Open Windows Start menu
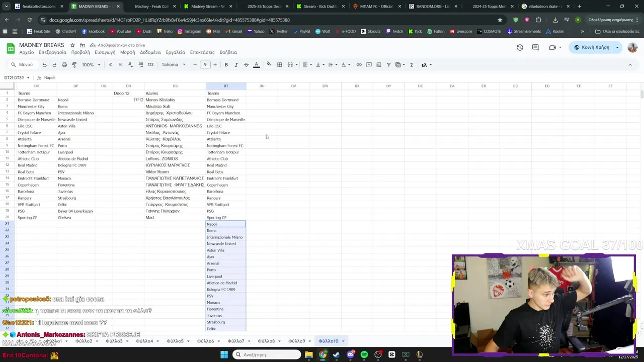The width and height of the screenshot is (644, 362). coord(224,354)
